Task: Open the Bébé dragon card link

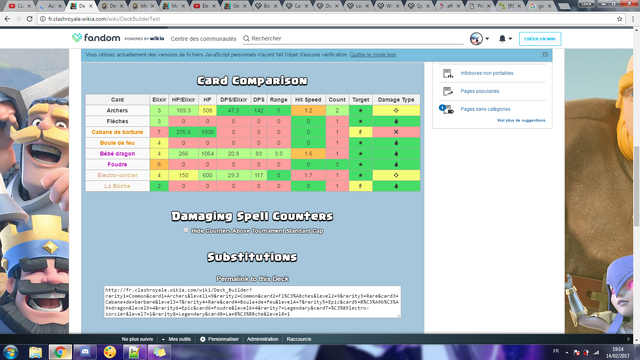Action: click(x=117, y=154)
